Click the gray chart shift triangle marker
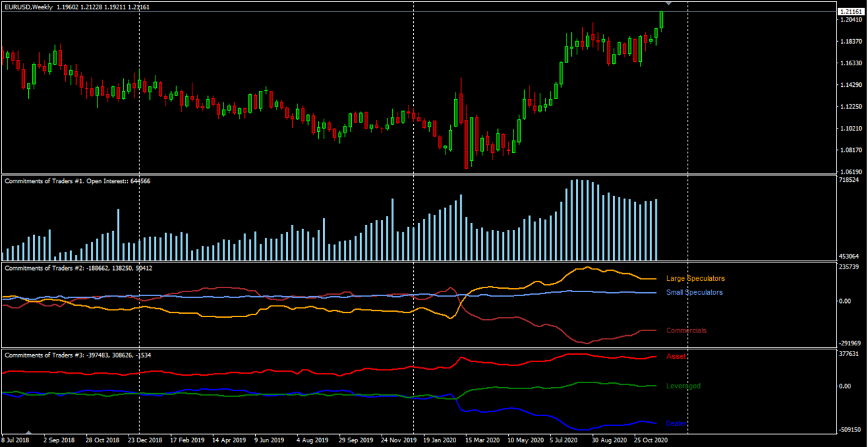Image resolution: width=868 pixels, height=447 pixels. (667, 4)
